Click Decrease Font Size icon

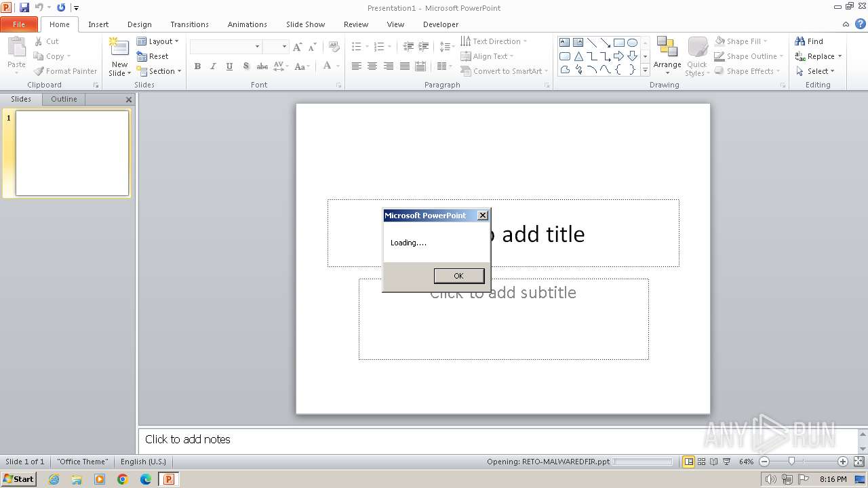313,47
